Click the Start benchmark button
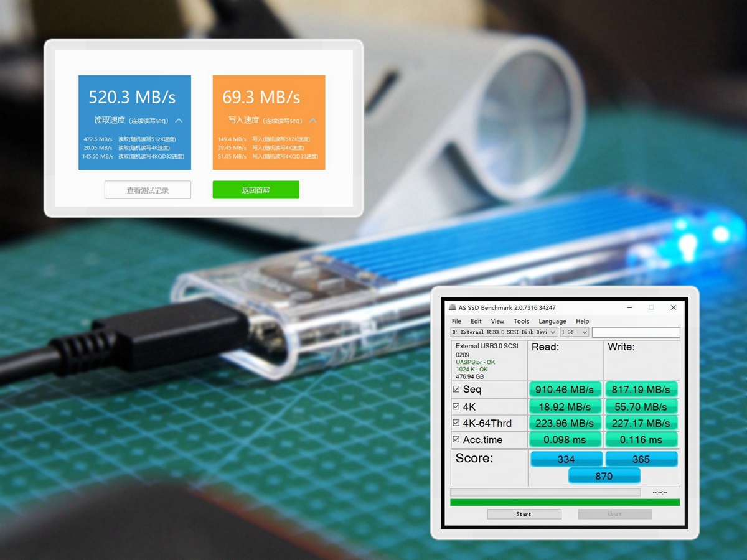The width and height of the screenshot is (747, 560). coord(524,514)
